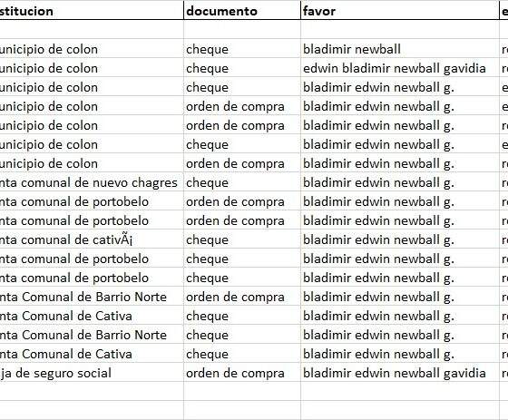Select 'cheque' in bladimir newball row
Screen dimensions: 508x420
[242, 49]
